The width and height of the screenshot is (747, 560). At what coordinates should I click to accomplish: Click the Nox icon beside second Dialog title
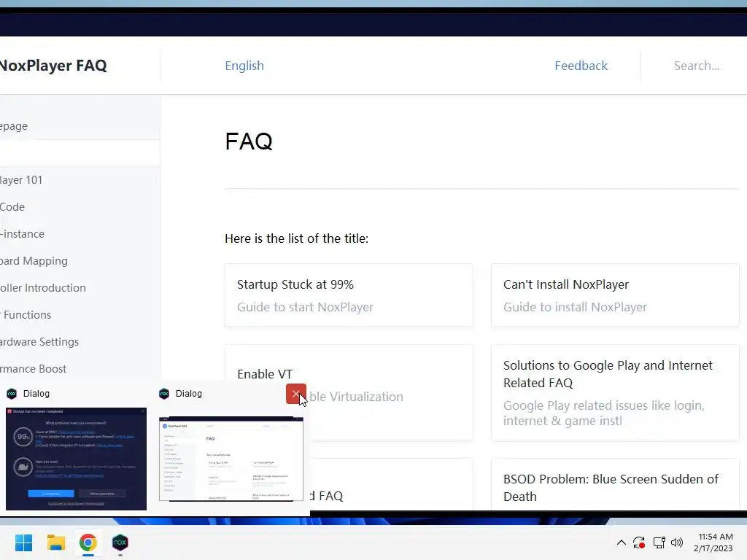(164, 394)
